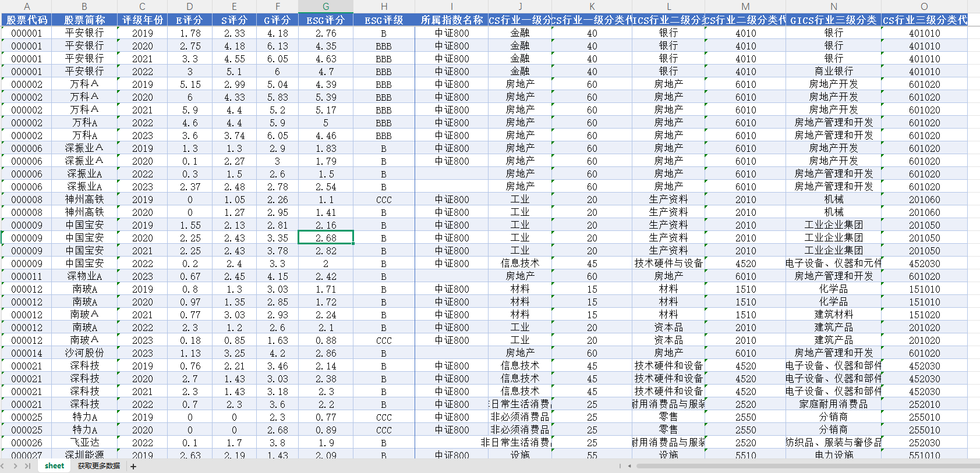Screen dimensions: 980x473
Task: Click the ESG评分 header cell
Action: 326,20
